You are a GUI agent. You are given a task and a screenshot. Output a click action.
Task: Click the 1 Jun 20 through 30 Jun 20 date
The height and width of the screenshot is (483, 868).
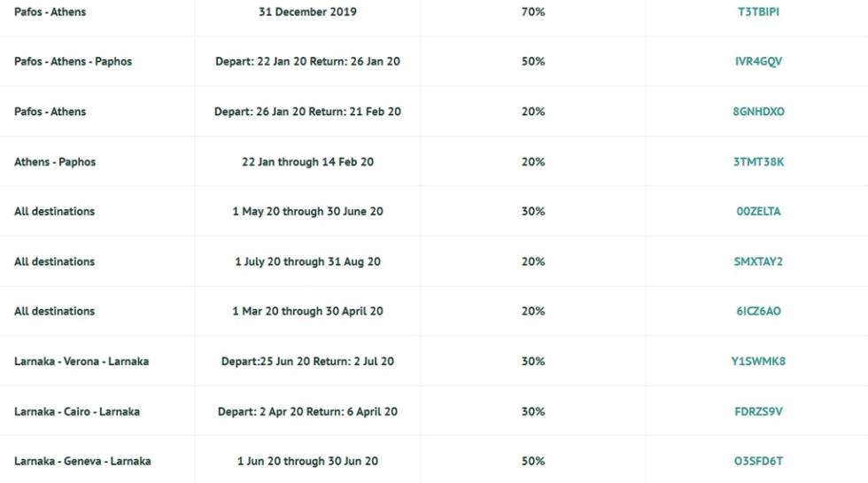coord(307,461)
